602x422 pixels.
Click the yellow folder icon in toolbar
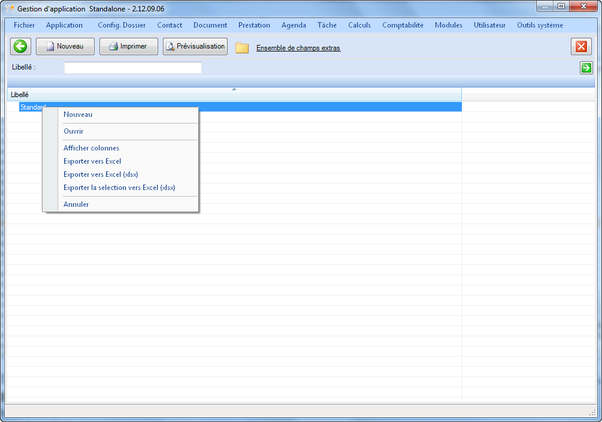click(x=242, y=47)
